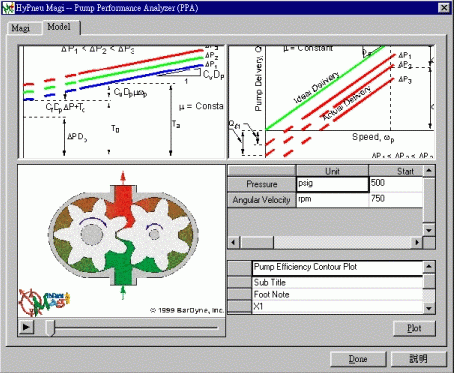This screenshot has width=455, height=373.
Task: Switch to the Magi tab
Action: 21,28
